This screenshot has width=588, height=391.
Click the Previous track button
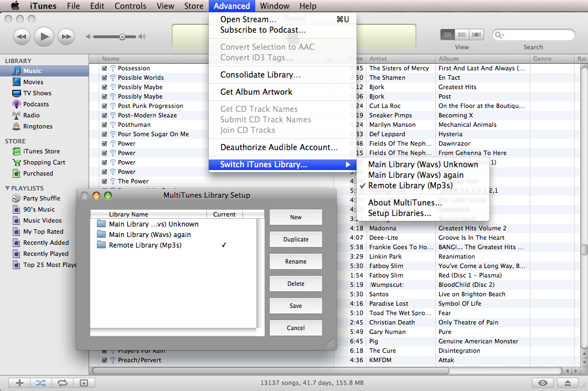pos(22,37)
